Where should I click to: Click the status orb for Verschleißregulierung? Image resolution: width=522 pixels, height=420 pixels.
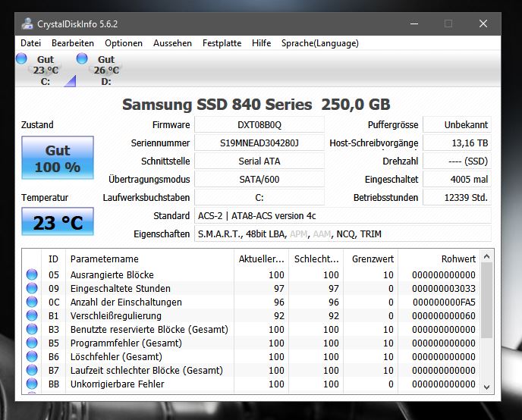point(32,315)
